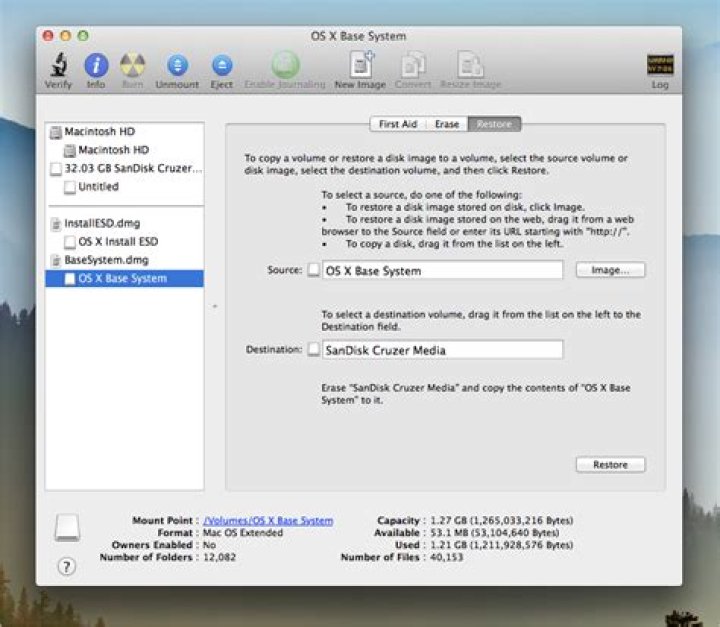720x627 pixels.
Task: Switch to the Erase tab
Action: point(447,124)
